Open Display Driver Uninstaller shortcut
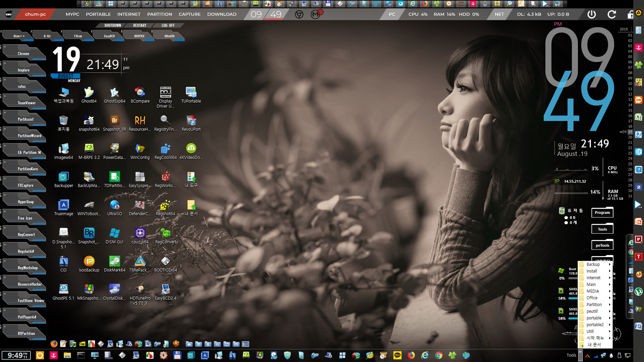This screenshot has height=362, width=644. pyautogui.click(x=165, y=98)
